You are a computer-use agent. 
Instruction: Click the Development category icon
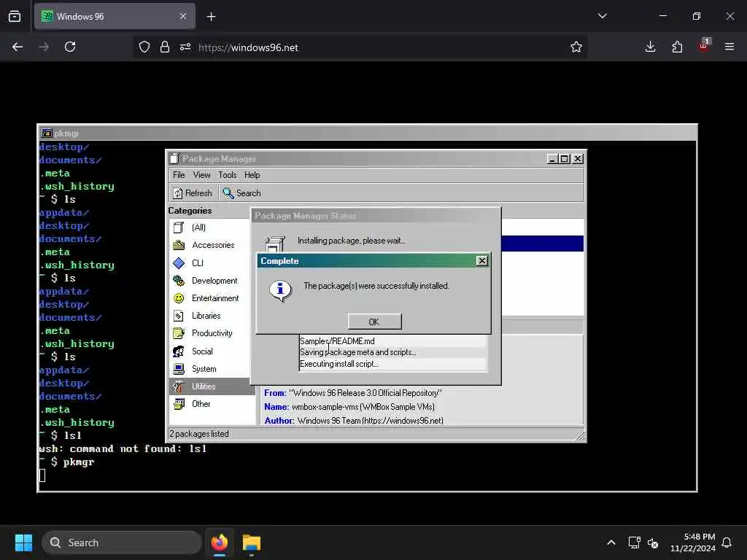pos(179,281)
